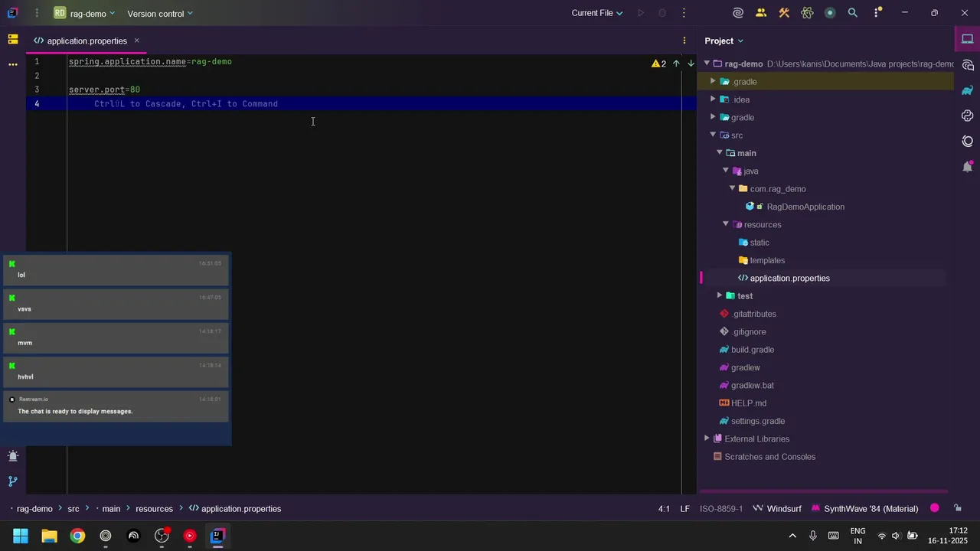Open the Cascade chat icon on right stripe
The width and height of the screenshot is (980, 551).
coord(968,65)
